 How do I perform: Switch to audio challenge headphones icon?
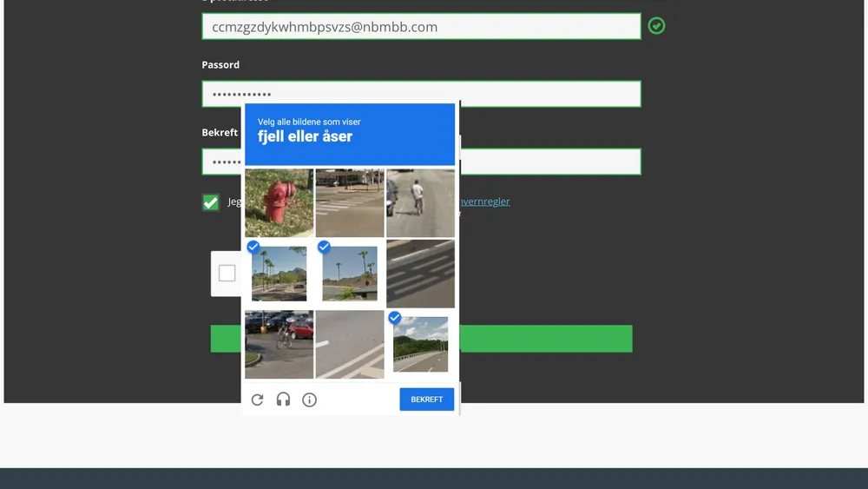pyautogui.click(x=283, y=400)
